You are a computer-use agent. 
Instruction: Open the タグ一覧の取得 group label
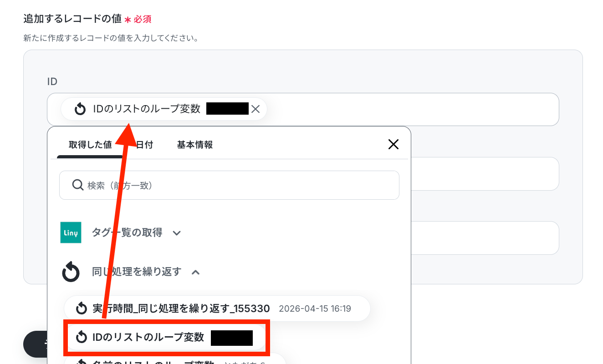pos(127,233)
